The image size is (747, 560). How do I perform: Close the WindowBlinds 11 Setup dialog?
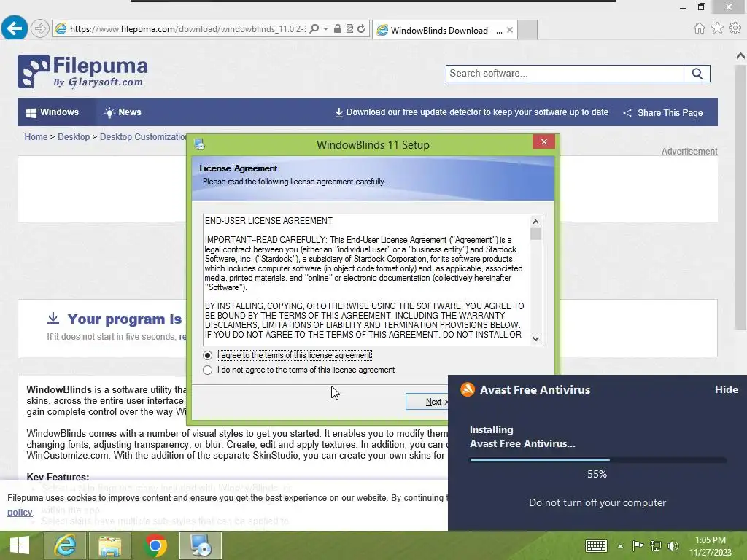(544, 142)
